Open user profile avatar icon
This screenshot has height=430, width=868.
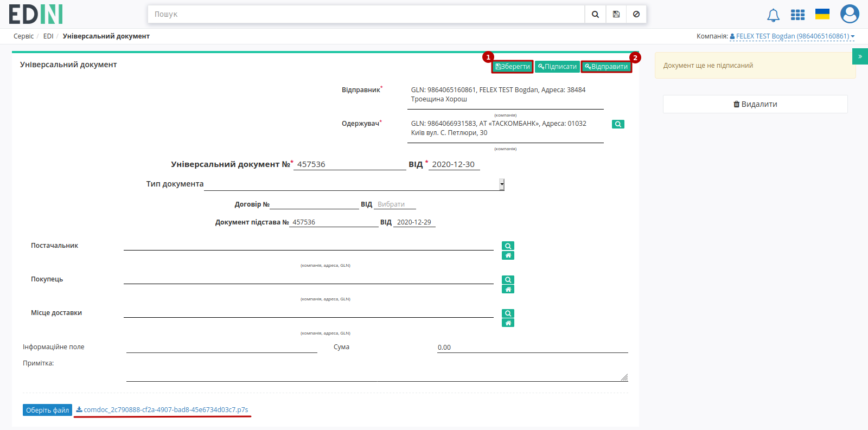point(850,14)
